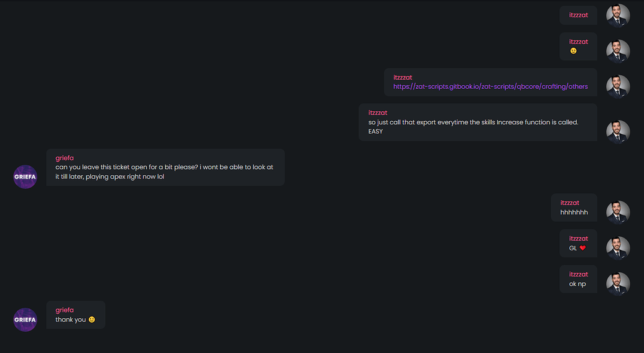Click itzzzat's avatar beside the smiley-only message
The image size is (644, 353).
click(618, 51)
